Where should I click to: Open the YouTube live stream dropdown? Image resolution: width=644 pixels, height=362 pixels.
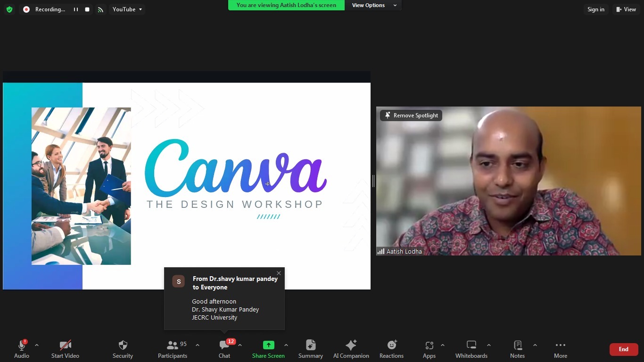(127, 9)
